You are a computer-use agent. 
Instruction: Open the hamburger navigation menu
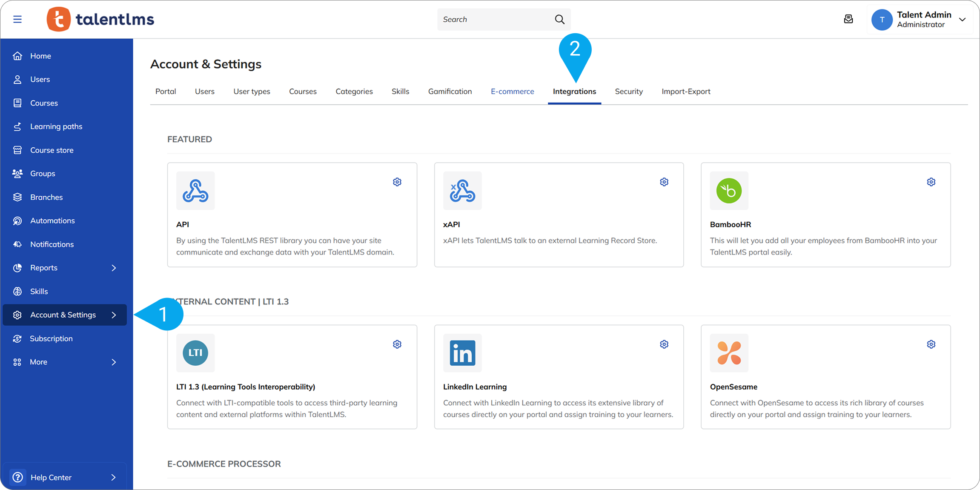[x=17, y=19]
